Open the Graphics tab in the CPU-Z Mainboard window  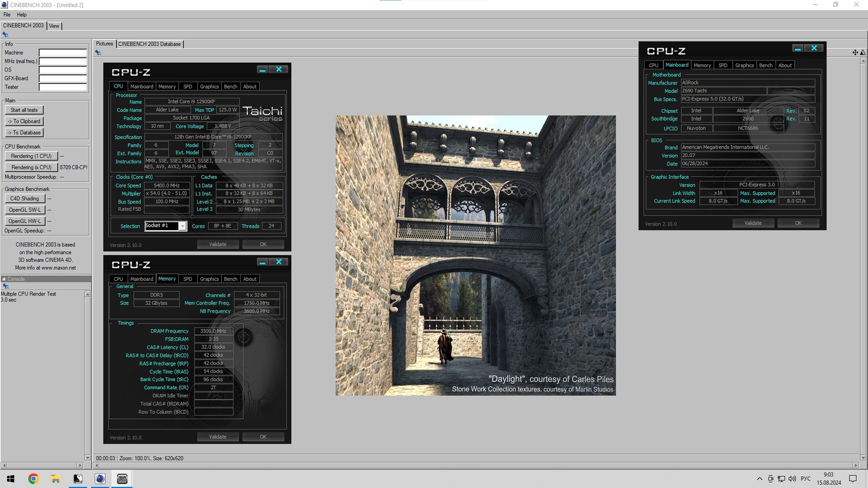745,65
